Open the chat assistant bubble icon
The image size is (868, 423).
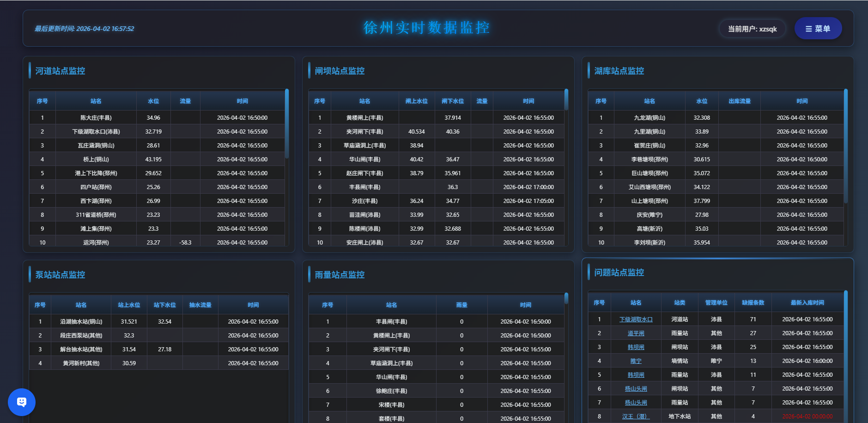(21, 402)
